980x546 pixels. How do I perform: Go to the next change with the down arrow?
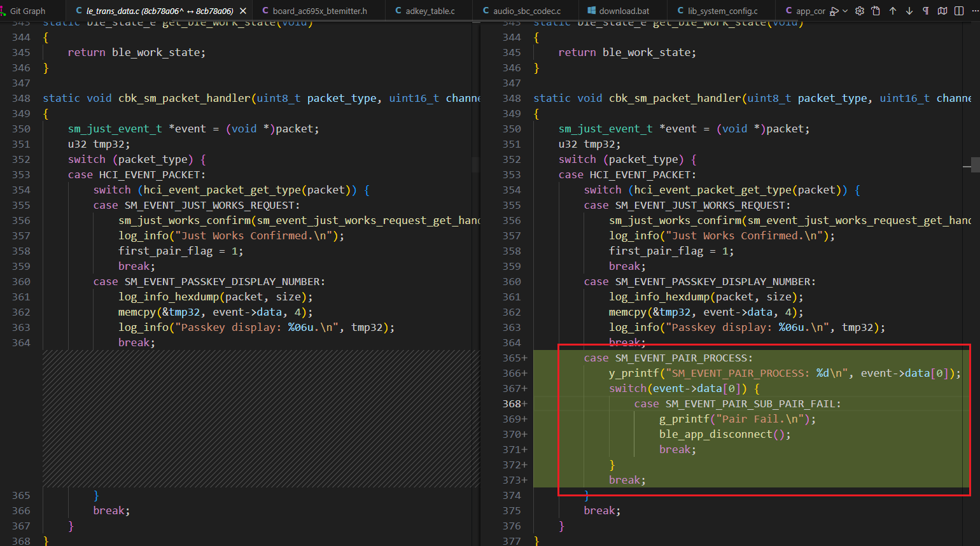[909, 11]
